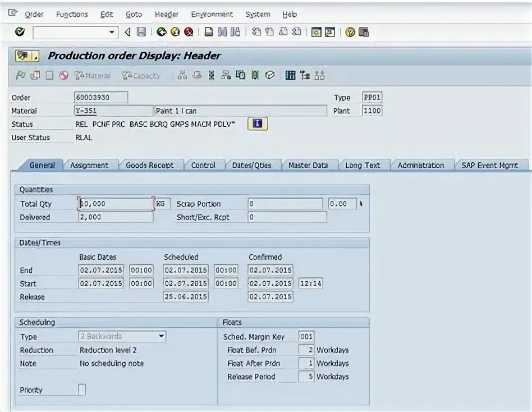Switch to the Long Text tab
Screen dimensions: 532x412
coord(363,165)
